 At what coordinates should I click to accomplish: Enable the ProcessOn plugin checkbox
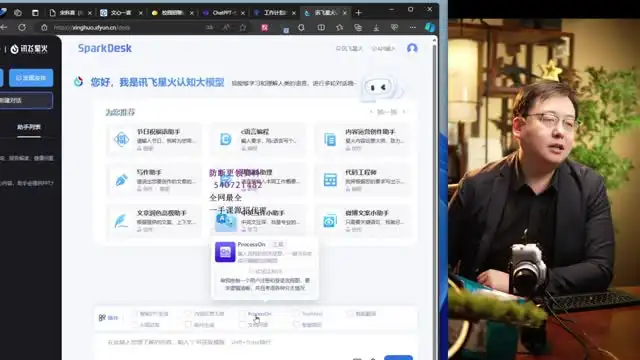pos(243,314)
